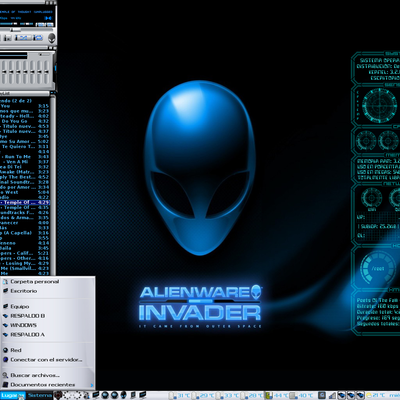Select the Su Amor track lasting 5:02
Image resolution: width=400 pixels, height=400 pixels.
coord(25,141)
